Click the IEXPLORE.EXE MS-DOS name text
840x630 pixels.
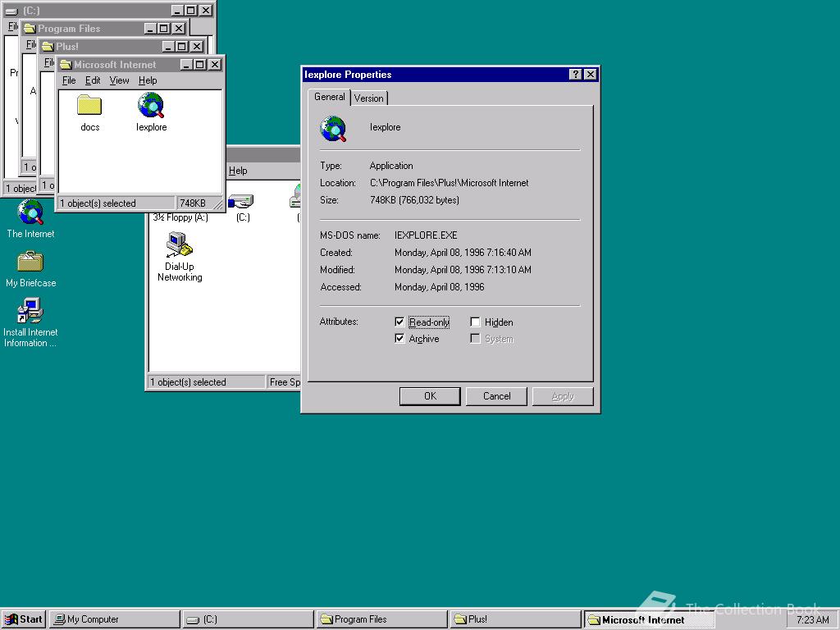click(426, 235)
